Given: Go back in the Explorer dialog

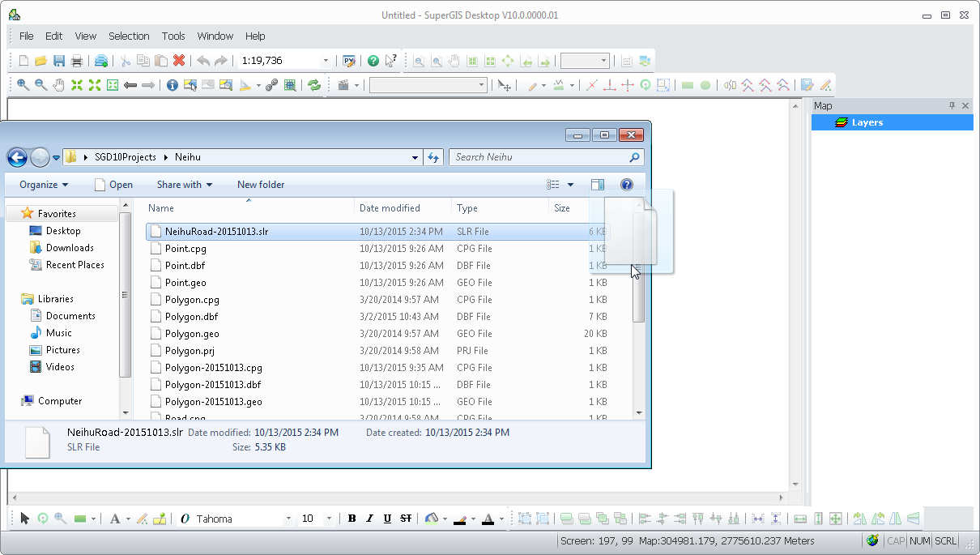Looking at the screenshot, I should [x=17, y=157].
